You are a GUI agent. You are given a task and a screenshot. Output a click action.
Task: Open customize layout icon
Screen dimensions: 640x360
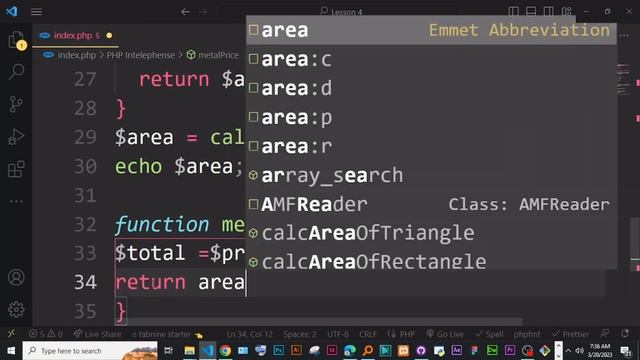(567, 11)
